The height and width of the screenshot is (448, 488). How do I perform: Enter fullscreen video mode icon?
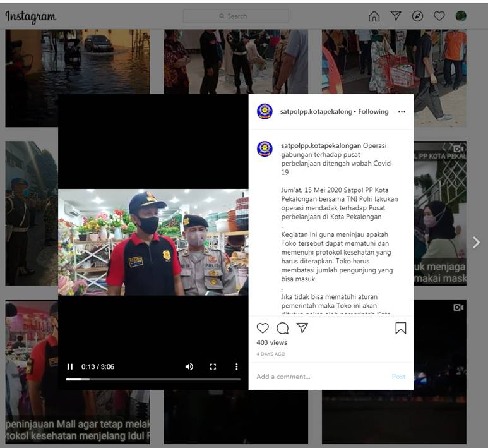pos(213,366)
